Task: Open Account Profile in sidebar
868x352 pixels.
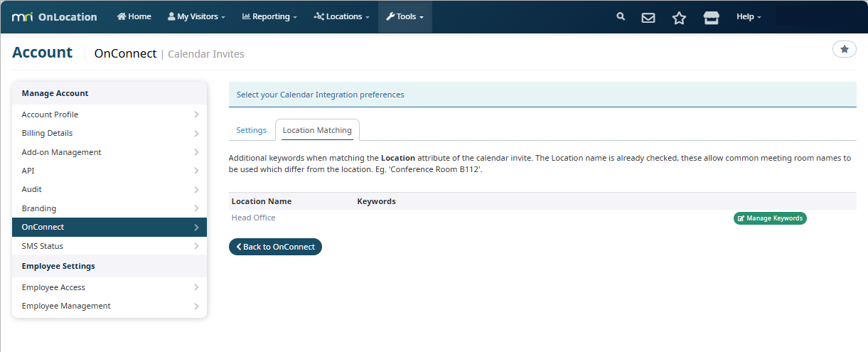Action: pyautogui.click(x=109, y=114)
